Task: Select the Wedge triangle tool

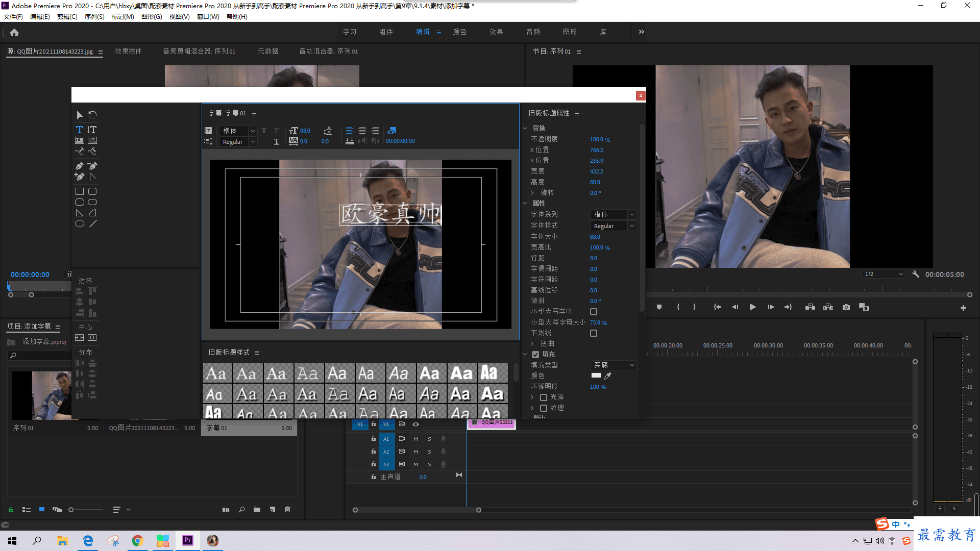Action: (x=80, y=213)
